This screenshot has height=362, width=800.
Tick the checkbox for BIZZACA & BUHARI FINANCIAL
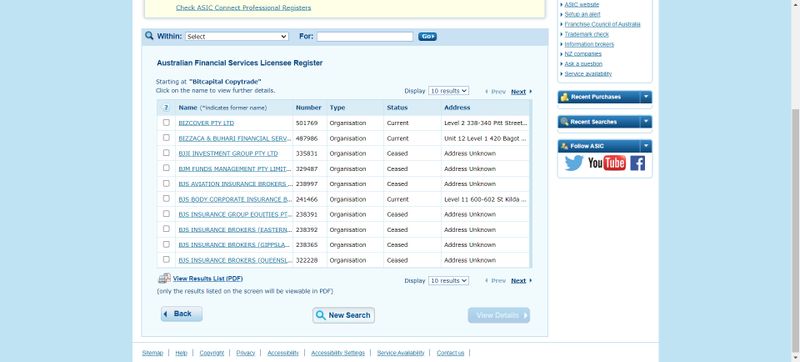click(x=166, y=138)
